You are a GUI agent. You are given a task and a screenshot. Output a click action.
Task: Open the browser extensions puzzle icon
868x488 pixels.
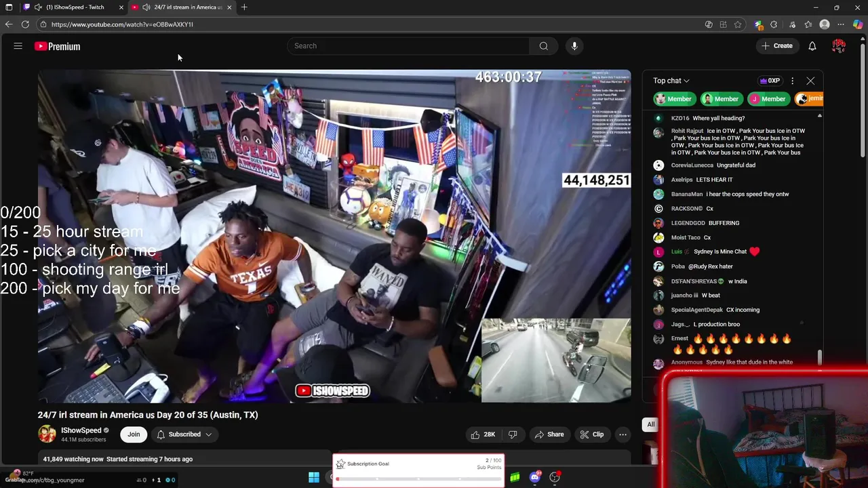(x=774, y=24)
